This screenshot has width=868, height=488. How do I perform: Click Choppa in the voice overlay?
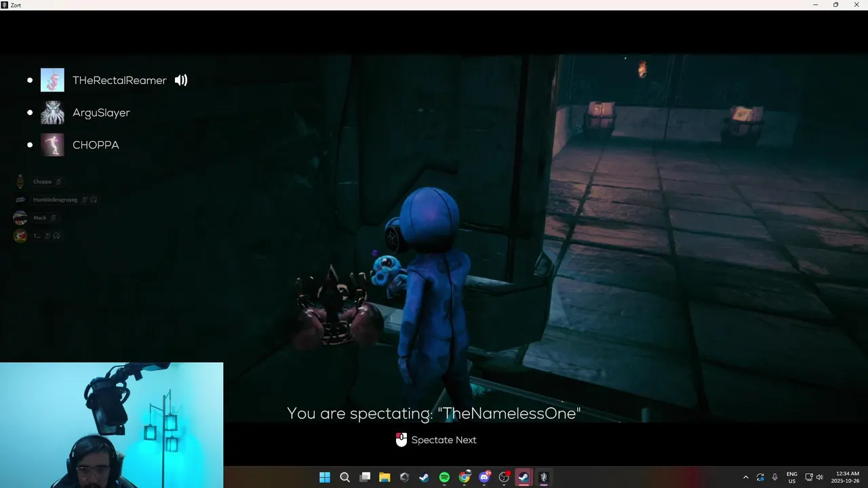click(x=42, y=182)
